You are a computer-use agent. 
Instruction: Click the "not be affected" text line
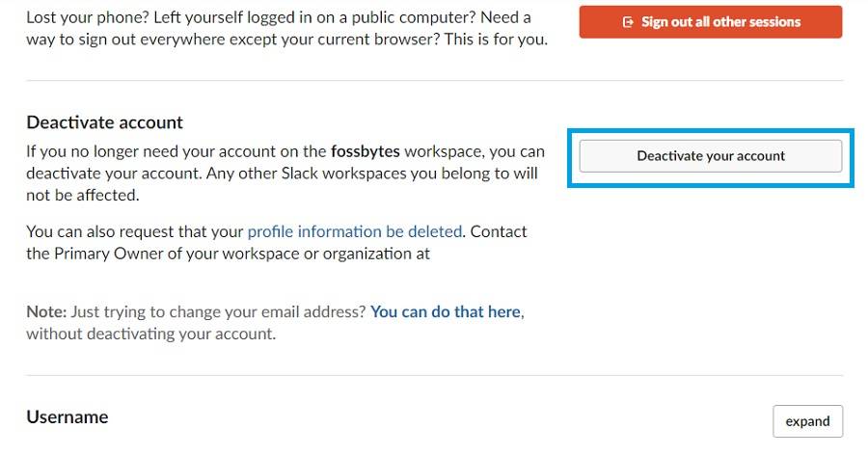[83, 196]
